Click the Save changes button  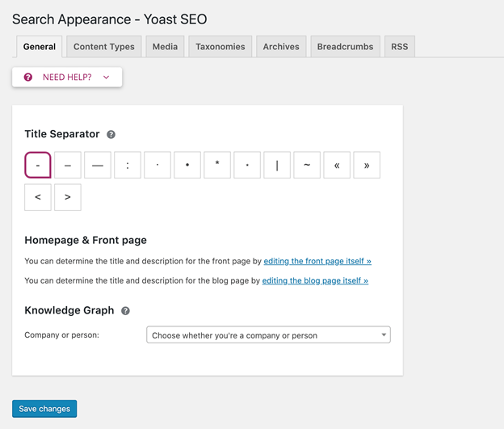[x=44, y=409]
